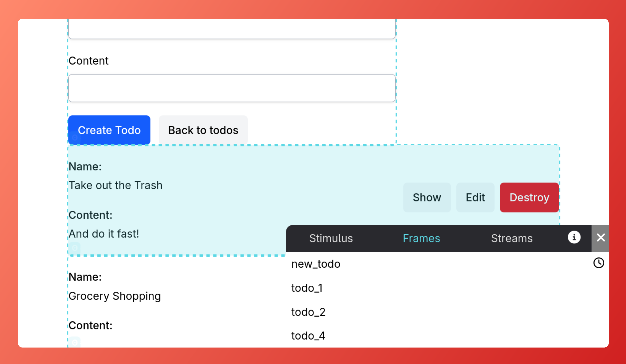The height and width of the screenshot is (364, 626).
Task: Destroy the Take out the Trash todo
Action: (x=529, y=197)
